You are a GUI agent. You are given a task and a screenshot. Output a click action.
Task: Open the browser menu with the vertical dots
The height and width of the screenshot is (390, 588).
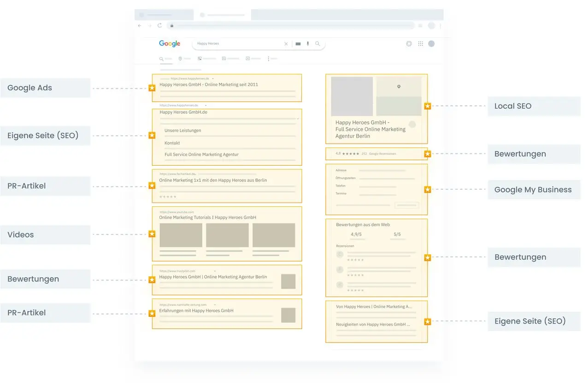tap(441, 26)
